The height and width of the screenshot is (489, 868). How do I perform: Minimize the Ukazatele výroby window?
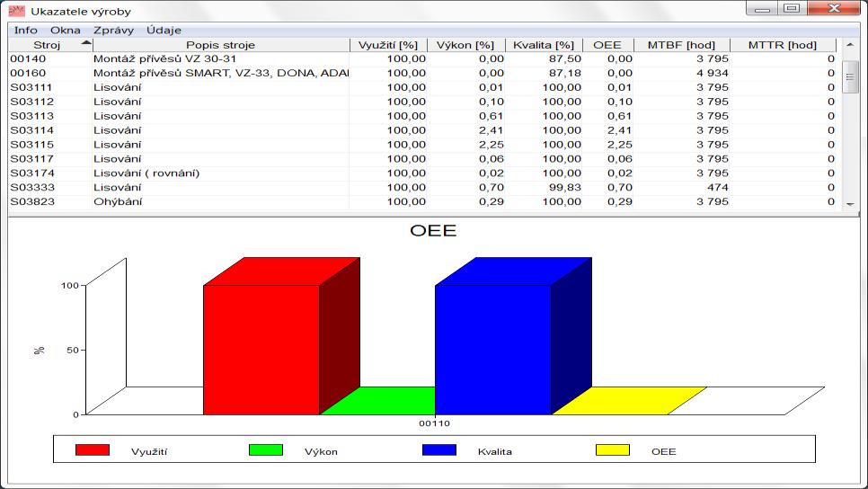pos(762,8)
